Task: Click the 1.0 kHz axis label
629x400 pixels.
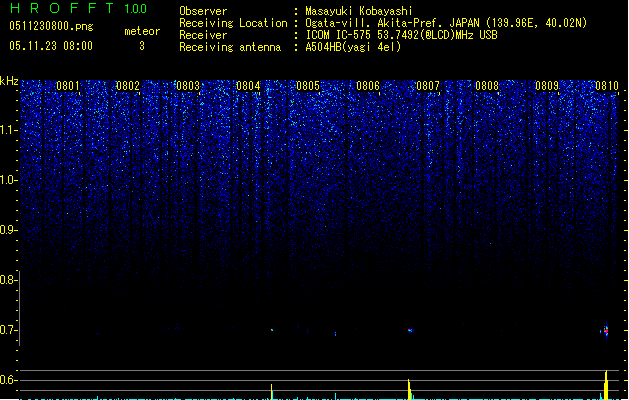Action: click(x=8, y=180)
